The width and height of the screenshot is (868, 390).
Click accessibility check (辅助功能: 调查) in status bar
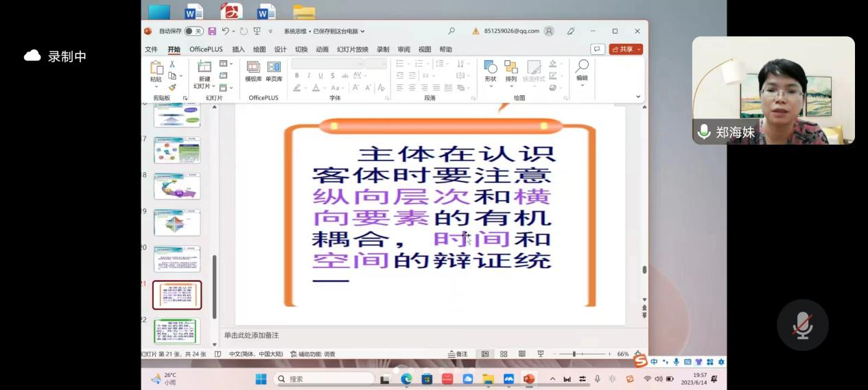[313, 354]
